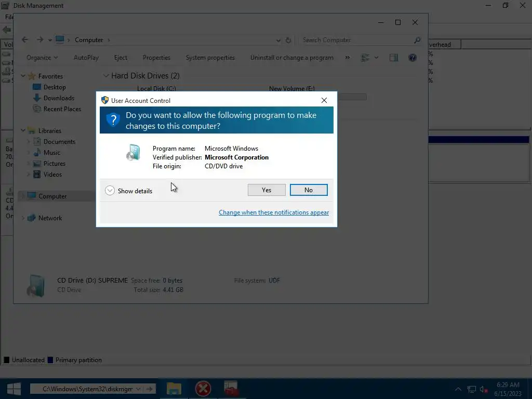Click the Microsoft Windows installer disc icon
Screen dimensions: 532x399
tap(133, 152)
